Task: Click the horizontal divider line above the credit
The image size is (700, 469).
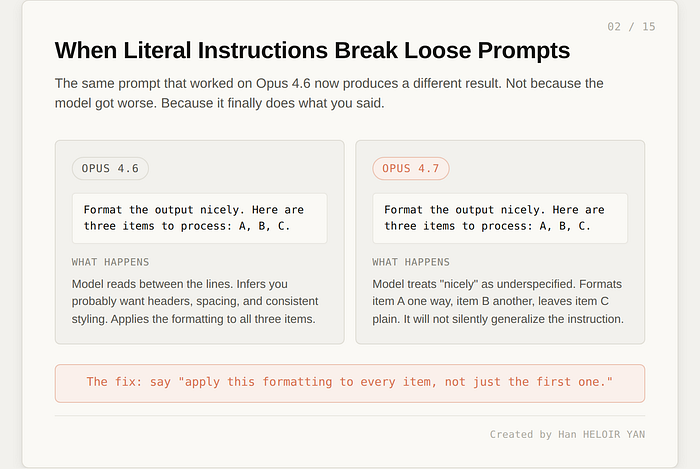Action: pos(350,415)
